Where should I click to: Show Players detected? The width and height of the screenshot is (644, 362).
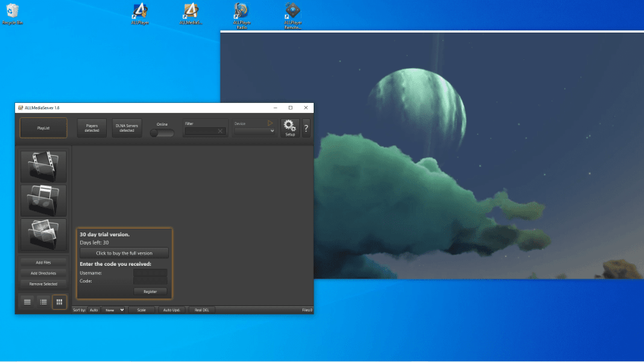tap(92, 128)
